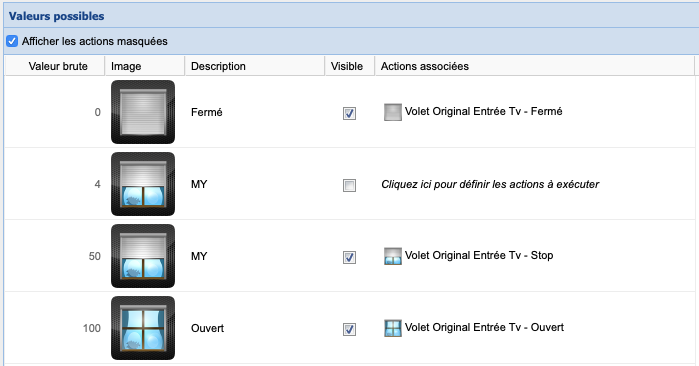Click the half-open shutter image for value 4

point(143,184)
